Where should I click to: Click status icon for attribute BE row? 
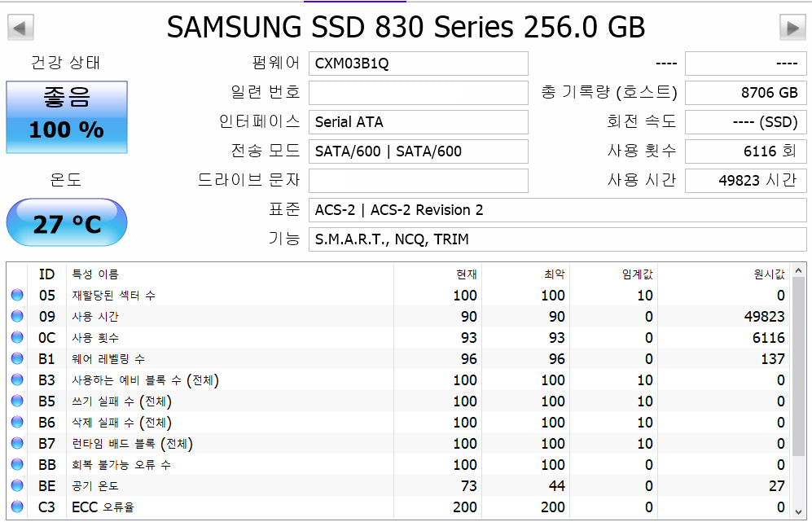tap(17, 486)
